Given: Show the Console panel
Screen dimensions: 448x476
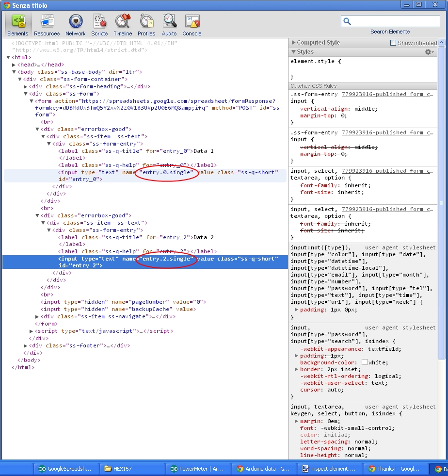Looking at the screenshot, I should [x=192, y=25].
